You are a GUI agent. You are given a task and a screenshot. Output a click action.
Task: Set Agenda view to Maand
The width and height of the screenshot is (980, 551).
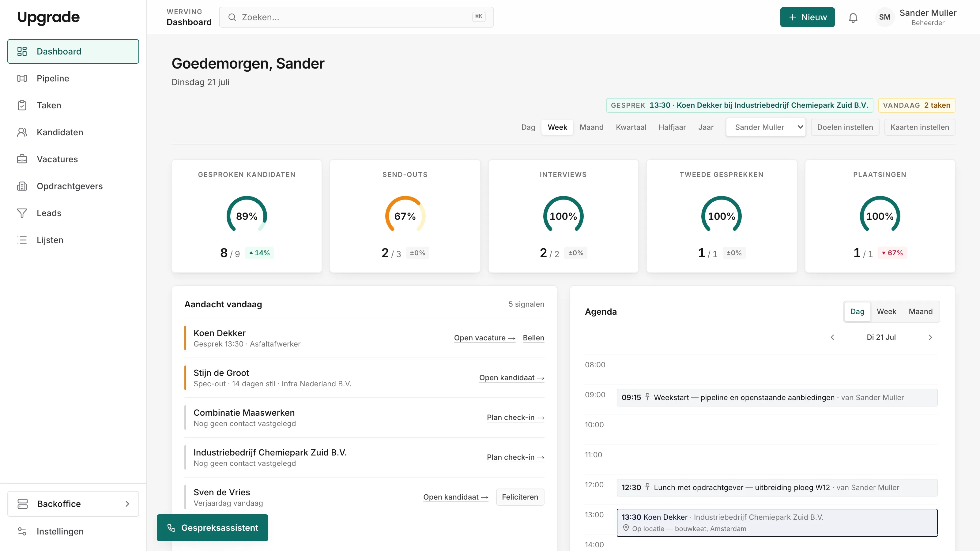click(921, 311)
